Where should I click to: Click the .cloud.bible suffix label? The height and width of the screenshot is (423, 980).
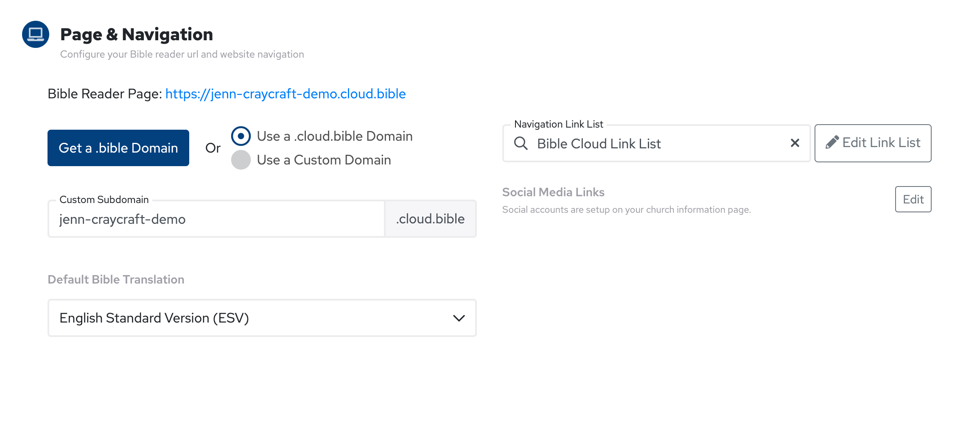pyautogui.click(x=430, y=219)
